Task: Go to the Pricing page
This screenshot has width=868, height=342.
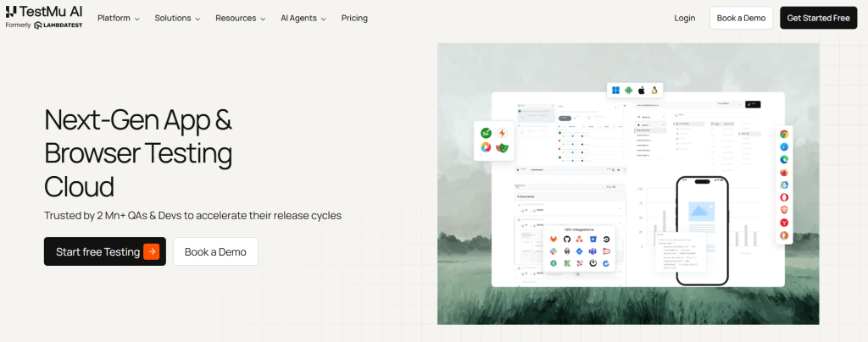Action: pyautogui.click(x=354, y=18)
